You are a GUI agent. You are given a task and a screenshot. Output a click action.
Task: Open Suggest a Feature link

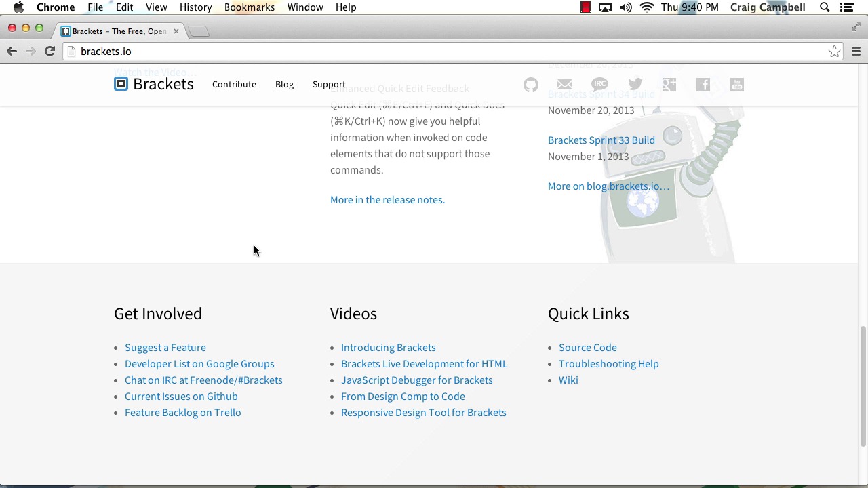[165, 348]
